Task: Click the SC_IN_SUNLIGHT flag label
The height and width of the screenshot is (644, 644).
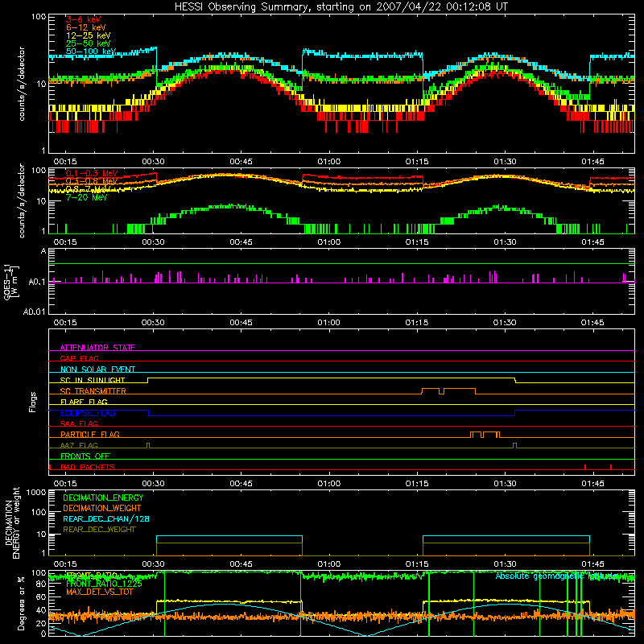Action: pos(93,380)
